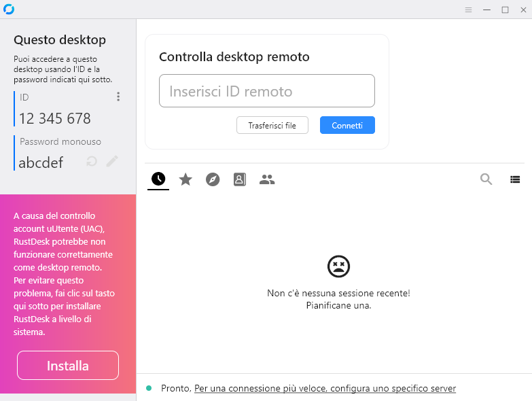532x401 pixels.
Task: Open the address book tab
Action: click(x=240, y=179)
